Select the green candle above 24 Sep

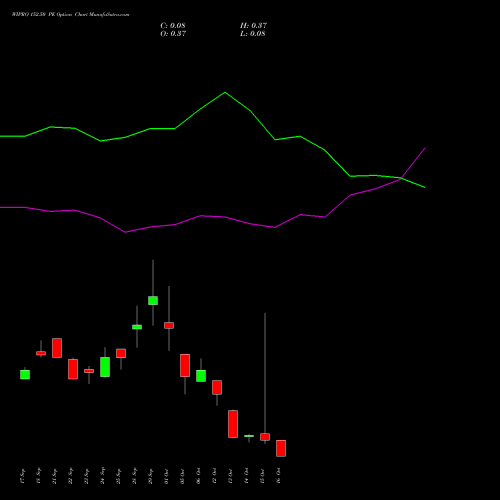pyautogui.click(x=105, y=367)
